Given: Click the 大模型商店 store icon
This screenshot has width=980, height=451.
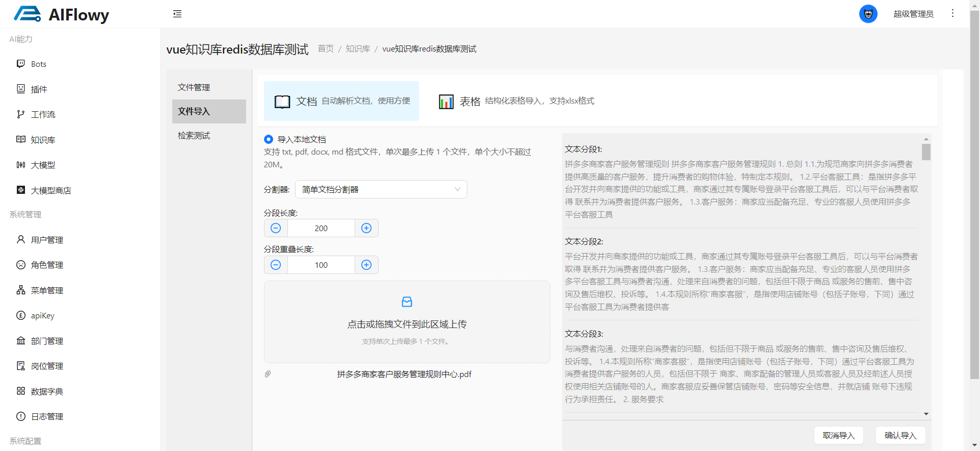Looking at the screenshot, I should [21, 190].
